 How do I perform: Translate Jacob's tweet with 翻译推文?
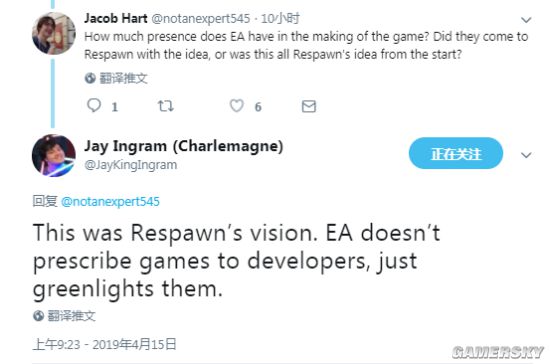coord(123,78)
